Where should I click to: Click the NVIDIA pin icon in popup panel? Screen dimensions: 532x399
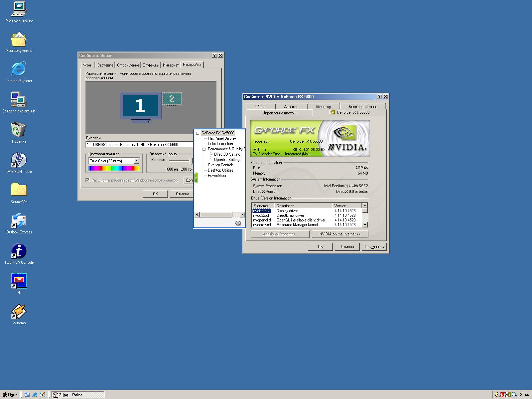click(238, 223)
